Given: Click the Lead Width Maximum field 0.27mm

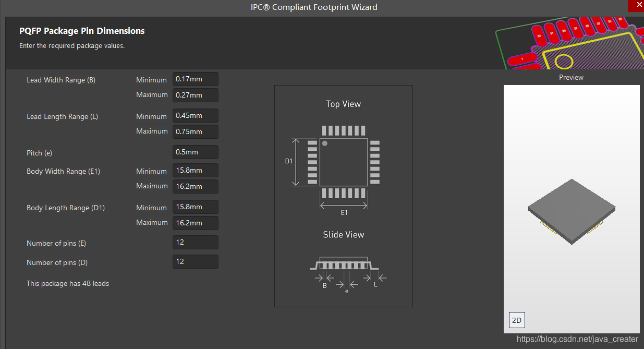Looking at the screenshot, I should (196, 95).
